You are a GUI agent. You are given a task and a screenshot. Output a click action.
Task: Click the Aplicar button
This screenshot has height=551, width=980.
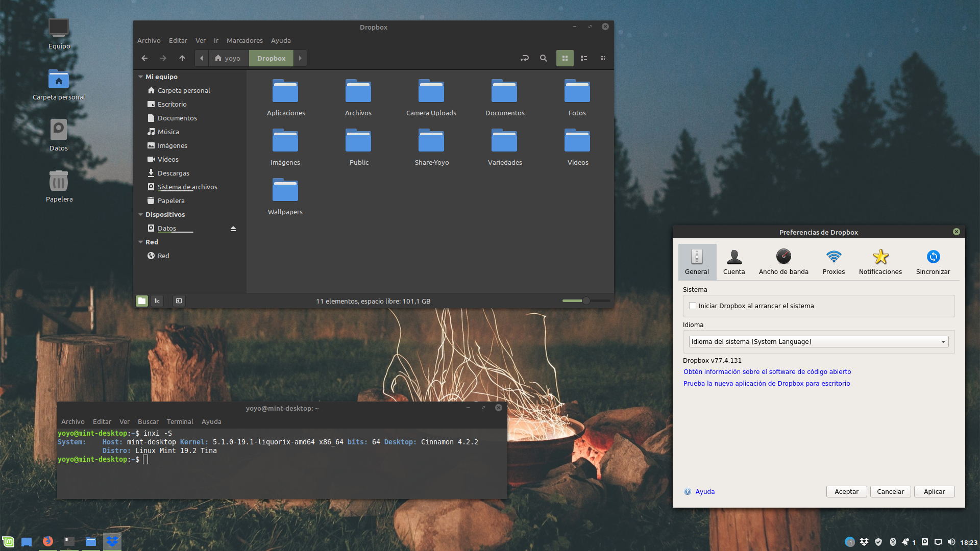(934, 492)
